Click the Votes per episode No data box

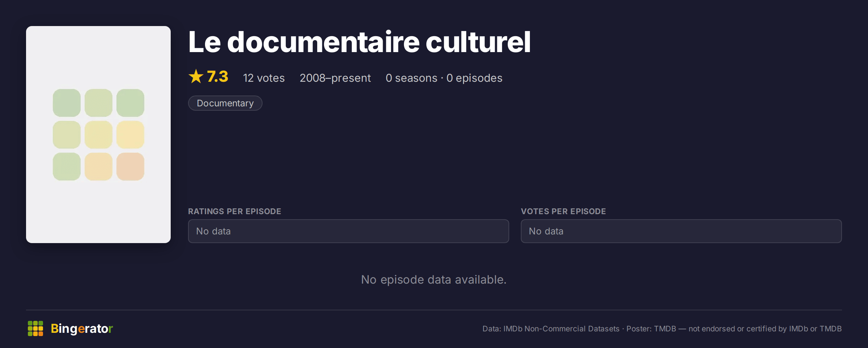pos(681,231)
